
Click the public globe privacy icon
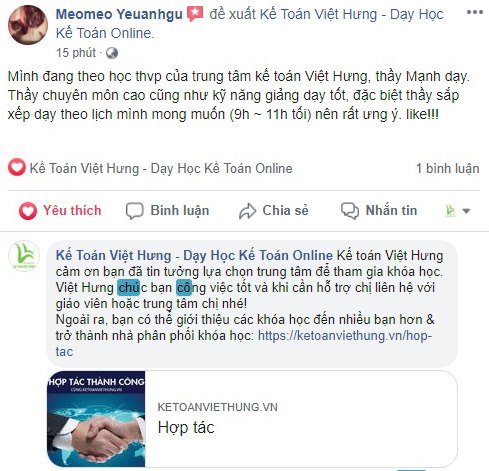point(112,53)
